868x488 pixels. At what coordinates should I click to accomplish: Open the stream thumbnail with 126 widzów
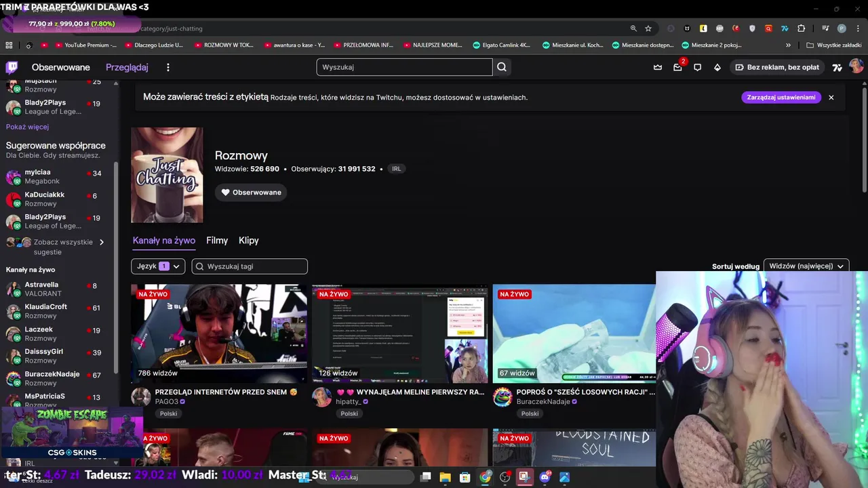[399, 333]
